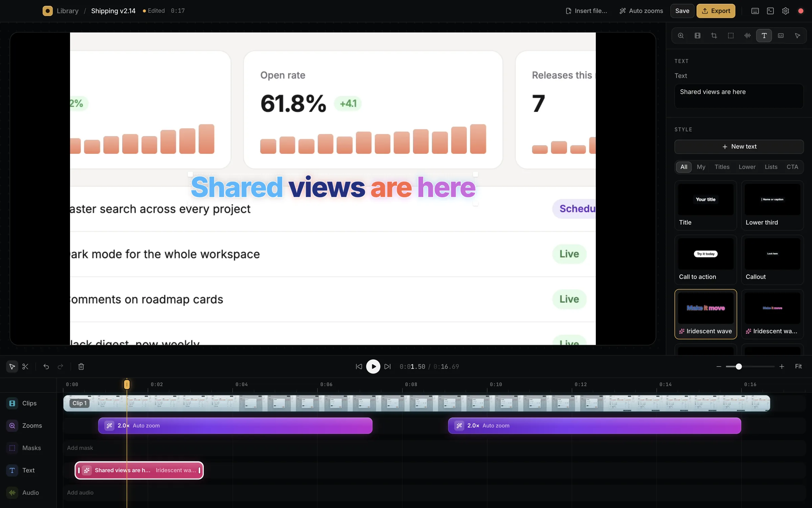
Task: Choose the Lower third style preset
Action: [x=772, y=205]
